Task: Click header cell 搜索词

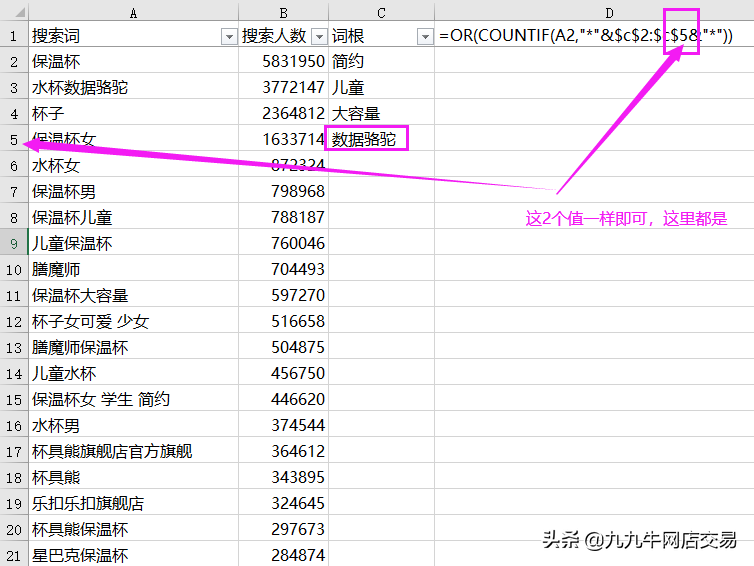Action: click(133, 35)
